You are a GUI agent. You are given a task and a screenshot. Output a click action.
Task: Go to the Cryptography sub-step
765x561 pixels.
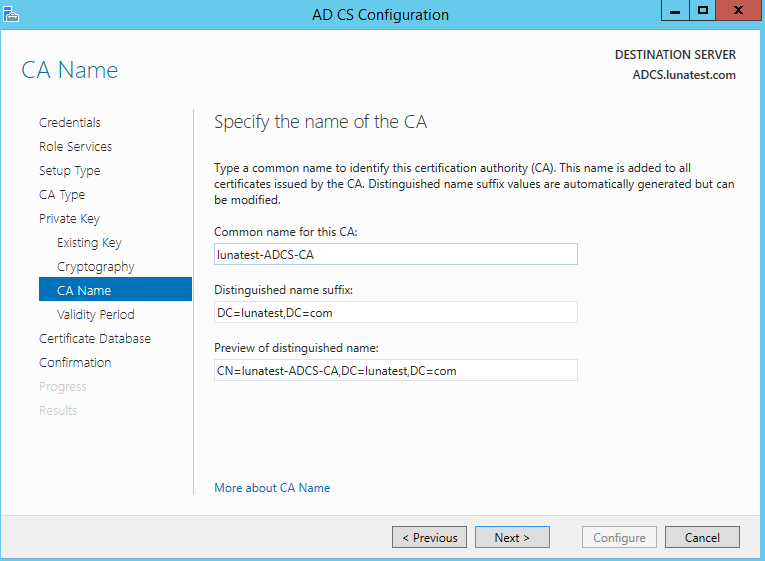point(96,267)
